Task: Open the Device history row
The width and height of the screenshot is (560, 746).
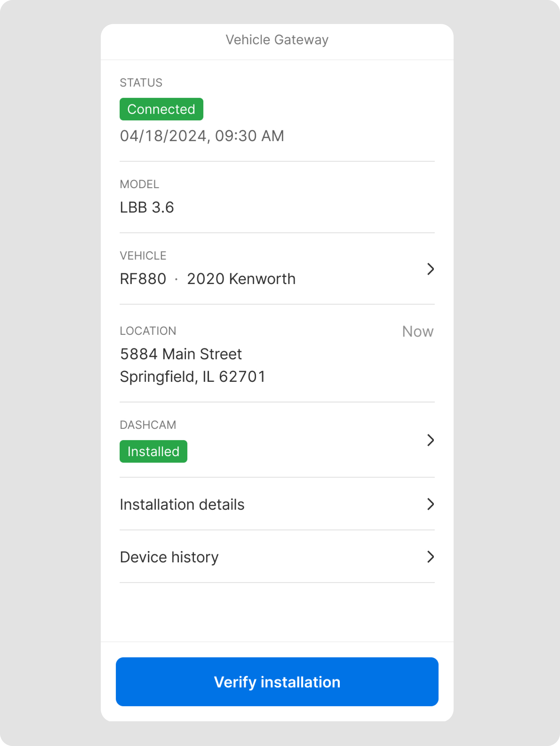Action: pos(169,557)
